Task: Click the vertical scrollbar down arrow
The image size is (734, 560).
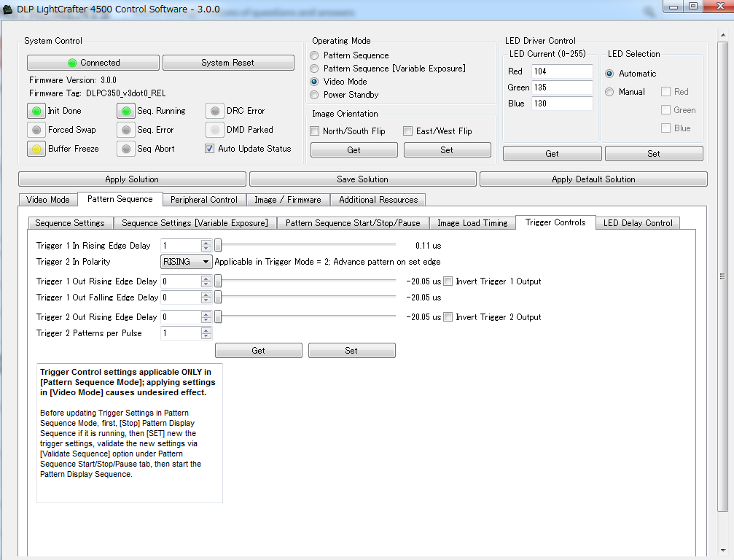Action: click(x=723, y=550)
